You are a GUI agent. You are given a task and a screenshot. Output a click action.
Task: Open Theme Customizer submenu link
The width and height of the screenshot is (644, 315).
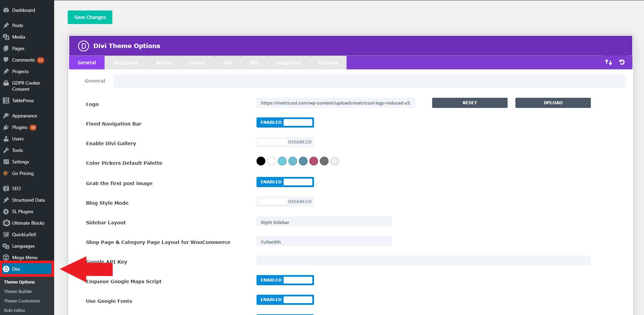tap(22, 301)
